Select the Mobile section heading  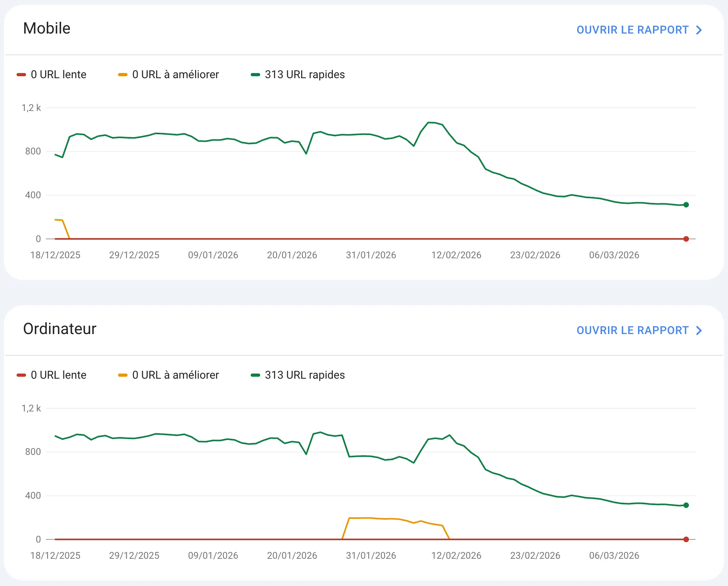[x=47, y=28]
